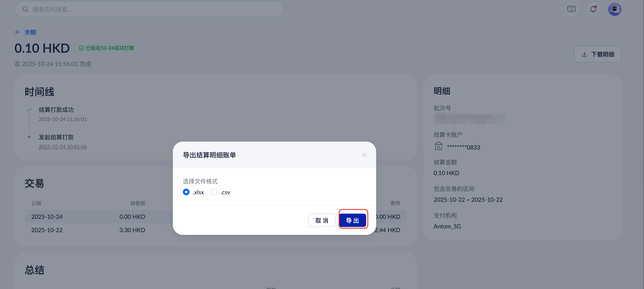This screenshot has width=644, height=289.
Task: Click the 销售额 column header
Action: click(x=137, y=203)
